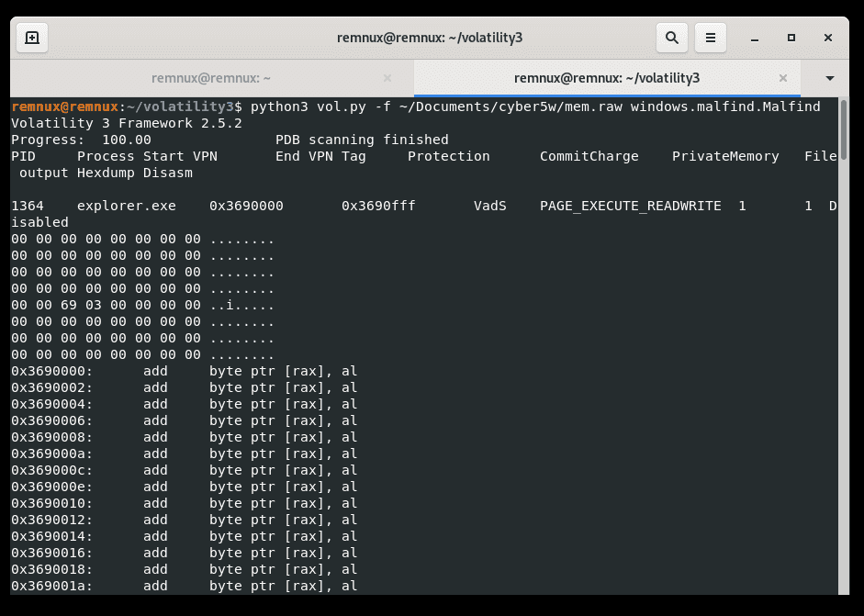Click the explorer.exe process name

click(x=127, y=206)
